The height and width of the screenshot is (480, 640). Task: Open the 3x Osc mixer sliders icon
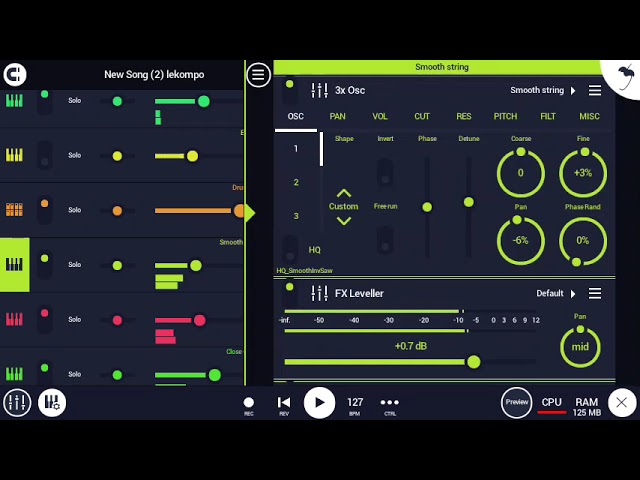tap(319, 90)
